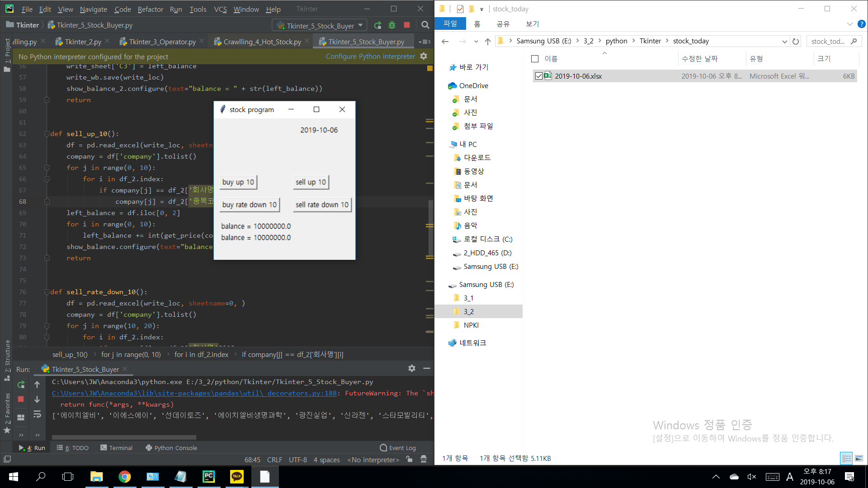Click the run console horizontal scrollbar
The width and height of the screenshot is (868, 488).
[x=124, y=437]
